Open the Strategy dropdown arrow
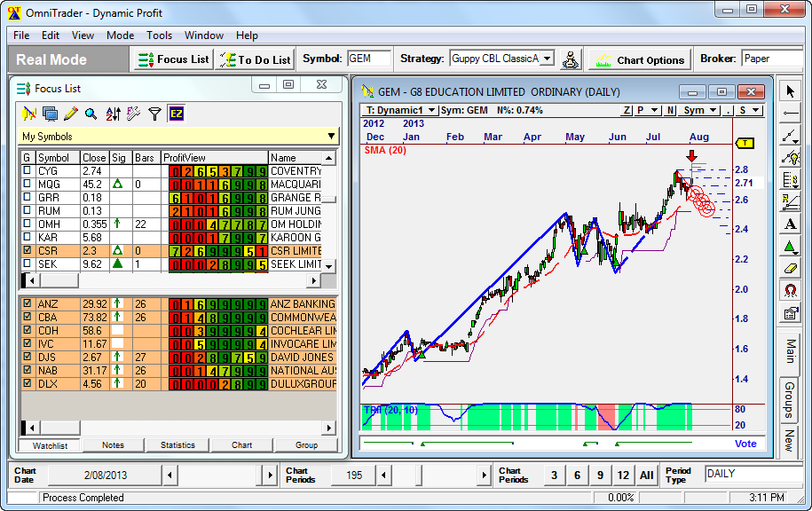 (547, 59)
